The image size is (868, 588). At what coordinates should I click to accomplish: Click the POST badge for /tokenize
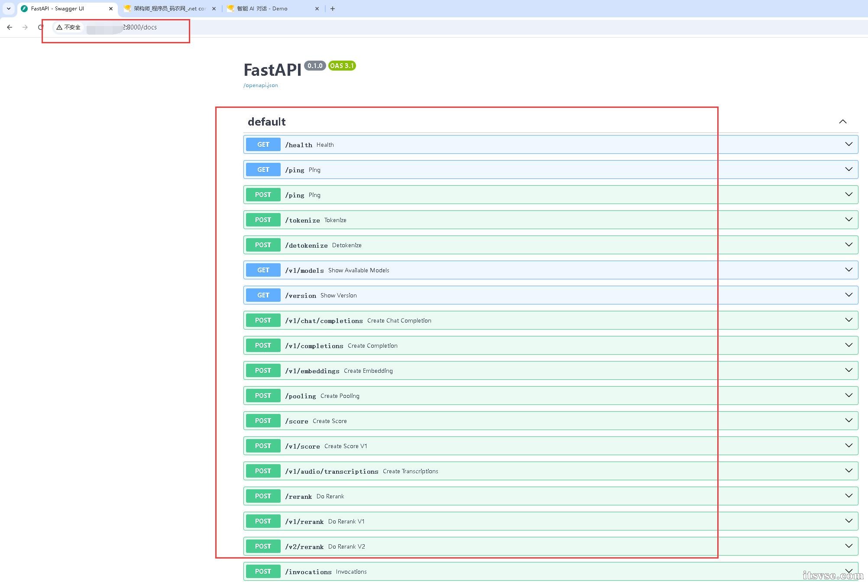[x=263, y=220]
